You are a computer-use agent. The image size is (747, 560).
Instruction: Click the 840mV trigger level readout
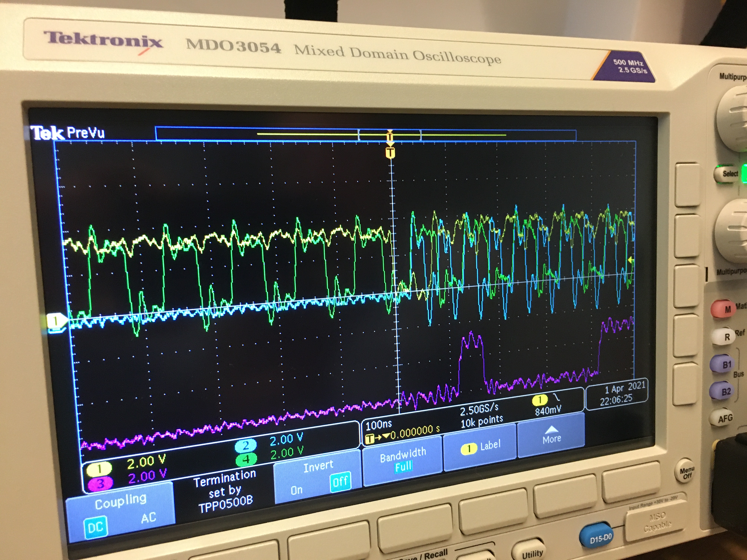(548, 410)
